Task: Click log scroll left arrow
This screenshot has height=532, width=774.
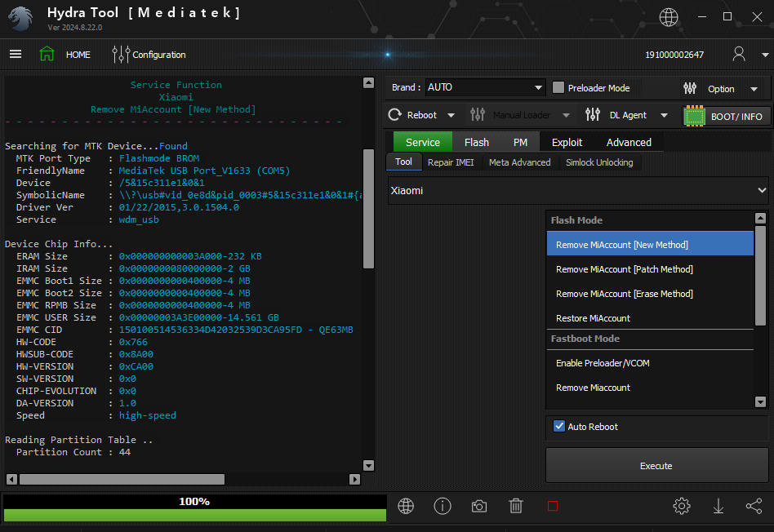Action: click(x=11, y=479)
